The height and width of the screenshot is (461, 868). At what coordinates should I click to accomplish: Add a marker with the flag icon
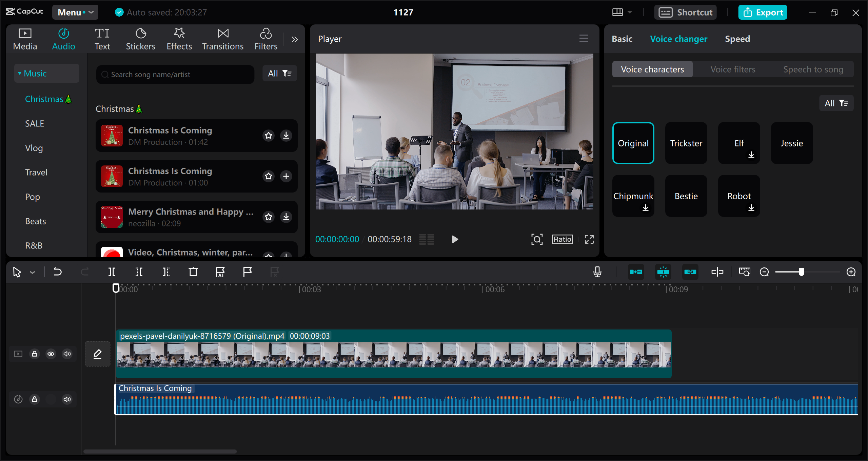[x=248, y=272]
